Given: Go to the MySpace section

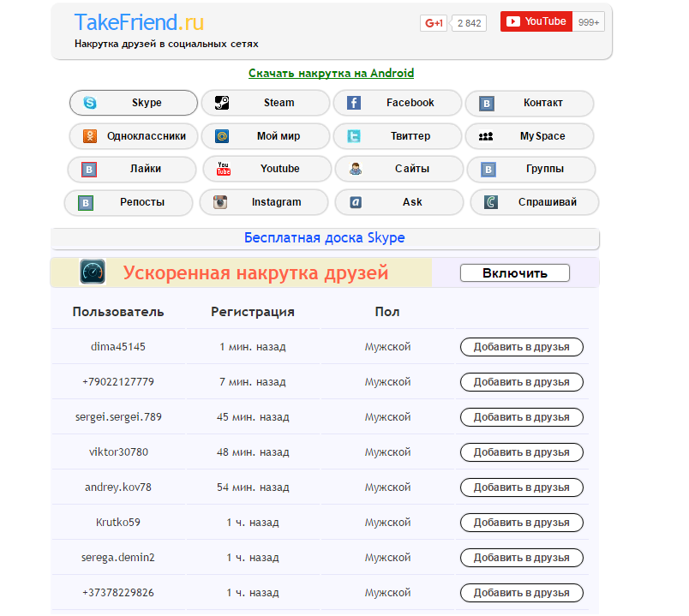Looking at the screenshot, I should (530, 136).
